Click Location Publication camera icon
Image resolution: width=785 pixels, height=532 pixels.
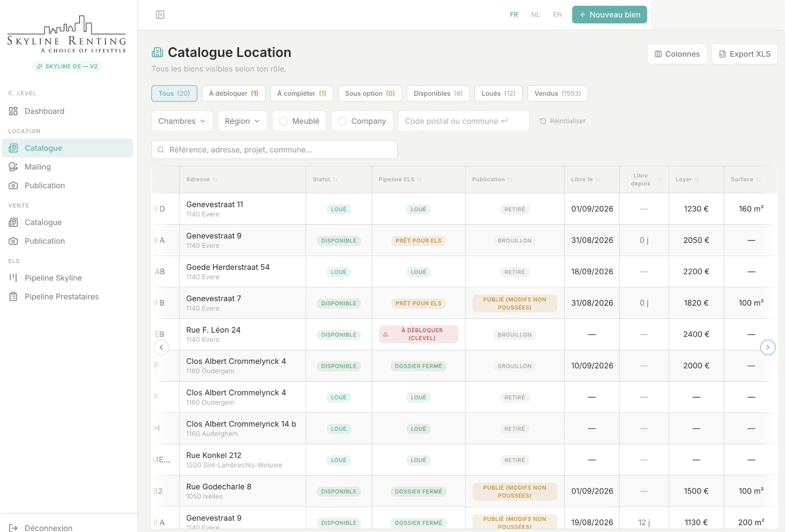pos(13,186)
